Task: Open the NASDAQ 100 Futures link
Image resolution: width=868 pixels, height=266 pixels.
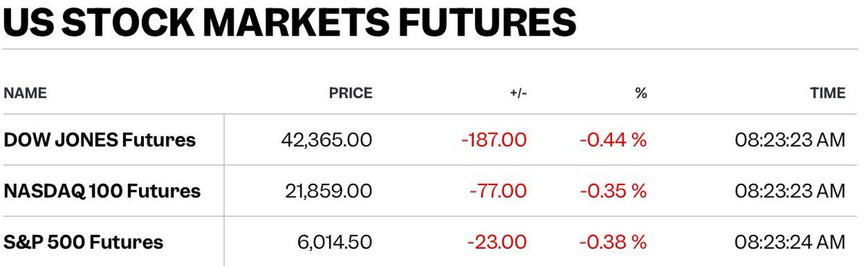Action: (x=102, y=191)
